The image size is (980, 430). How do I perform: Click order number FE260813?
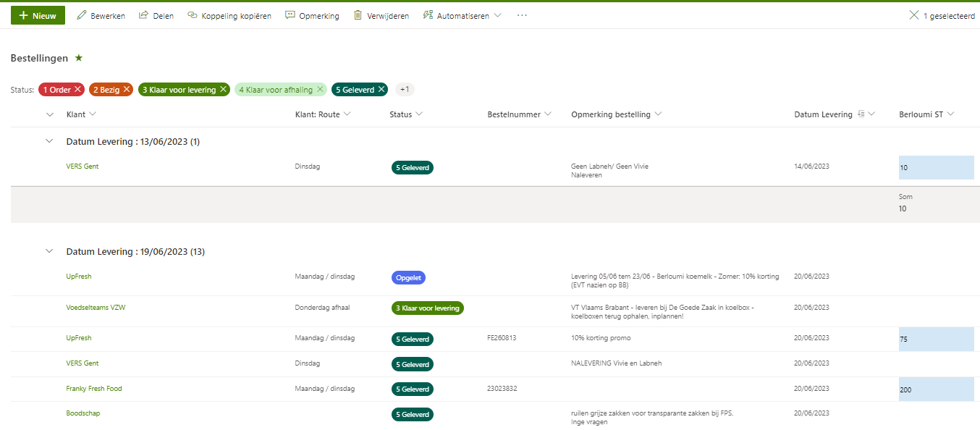[502, 338]
